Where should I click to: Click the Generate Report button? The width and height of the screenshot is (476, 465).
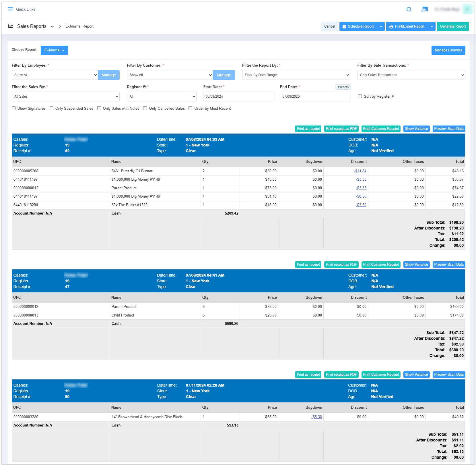(452, 26)
